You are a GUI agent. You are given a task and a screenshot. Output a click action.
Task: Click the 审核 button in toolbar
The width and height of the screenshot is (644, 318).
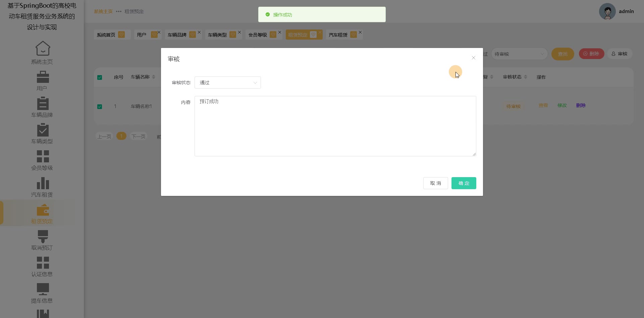click(x=620, y=54)
